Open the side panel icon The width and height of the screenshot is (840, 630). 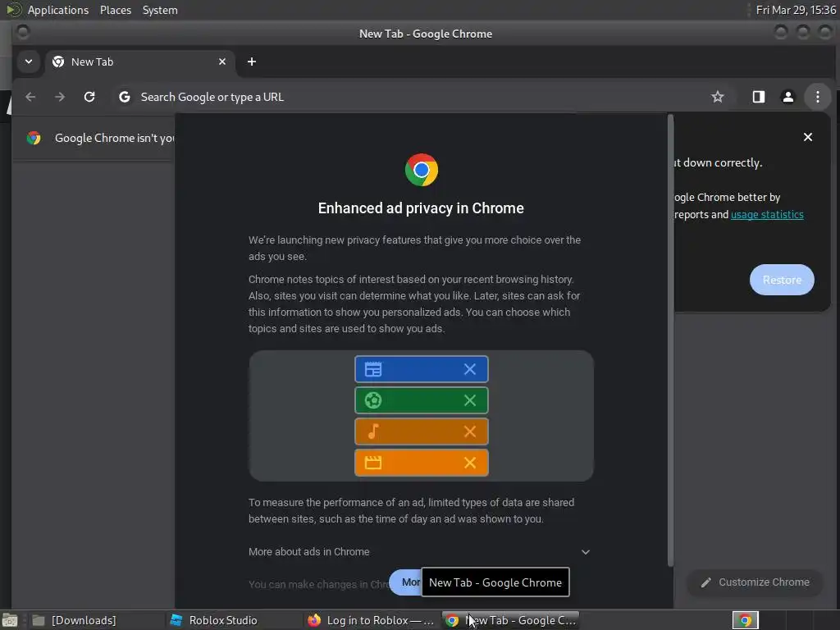pyautogui.click(x=758, y=97)
